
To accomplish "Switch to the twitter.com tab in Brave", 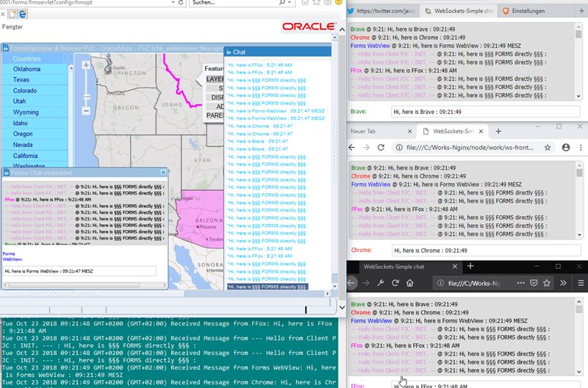I will click(382, 11).
